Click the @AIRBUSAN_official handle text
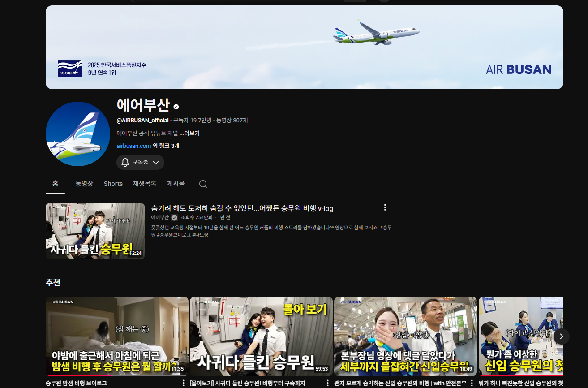This screenshot has height=388, width=588. [x=142, y=120]
